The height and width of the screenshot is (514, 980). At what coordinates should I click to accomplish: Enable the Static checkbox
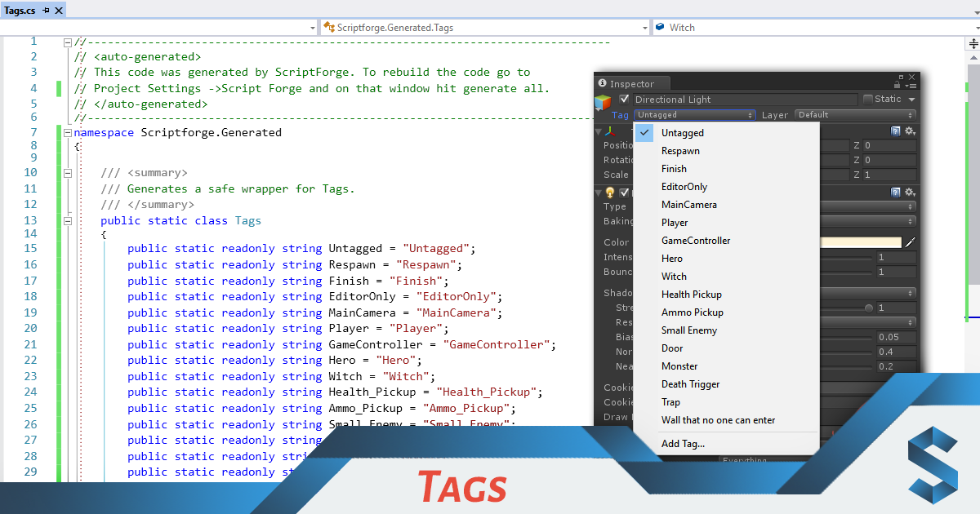coord(867,100)
